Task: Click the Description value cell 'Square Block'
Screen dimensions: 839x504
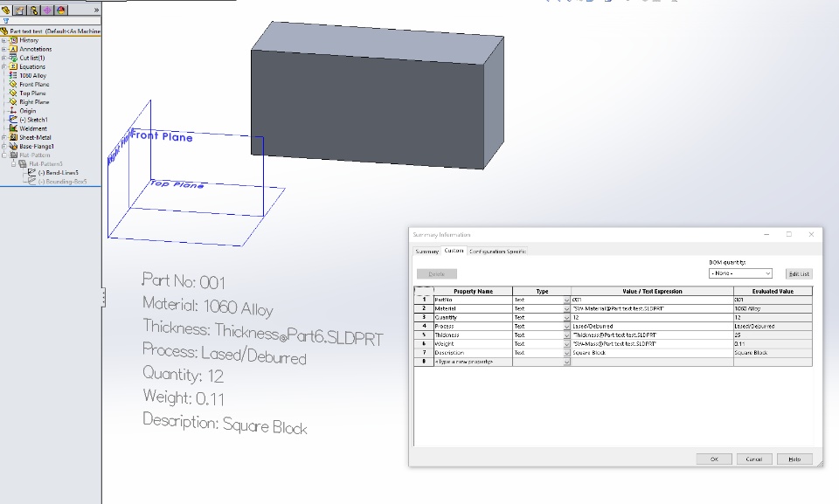Action: click(652, 353)
